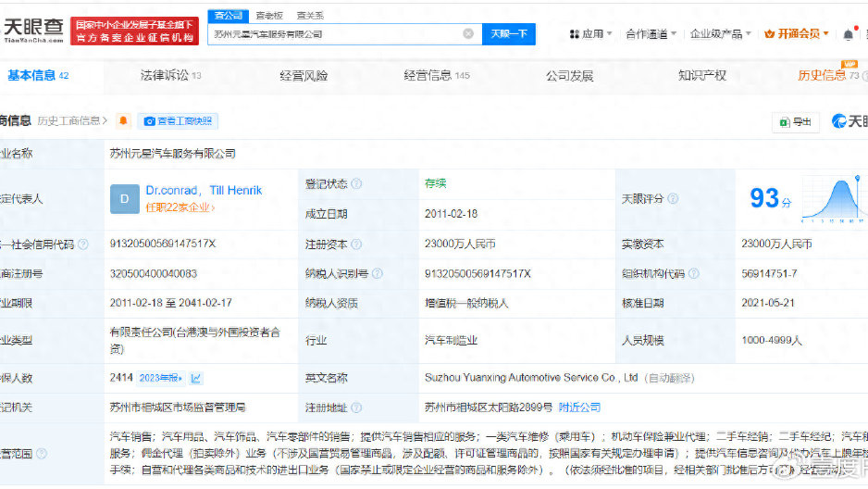Open the notification bell in header
This screenshot has height=489, width=868.
pyautogui.click(x=848, y=34)
